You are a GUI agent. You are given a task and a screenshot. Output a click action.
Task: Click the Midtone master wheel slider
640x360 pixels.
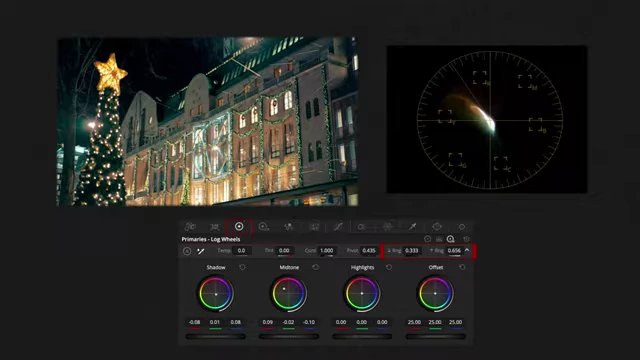coord(289,337)
